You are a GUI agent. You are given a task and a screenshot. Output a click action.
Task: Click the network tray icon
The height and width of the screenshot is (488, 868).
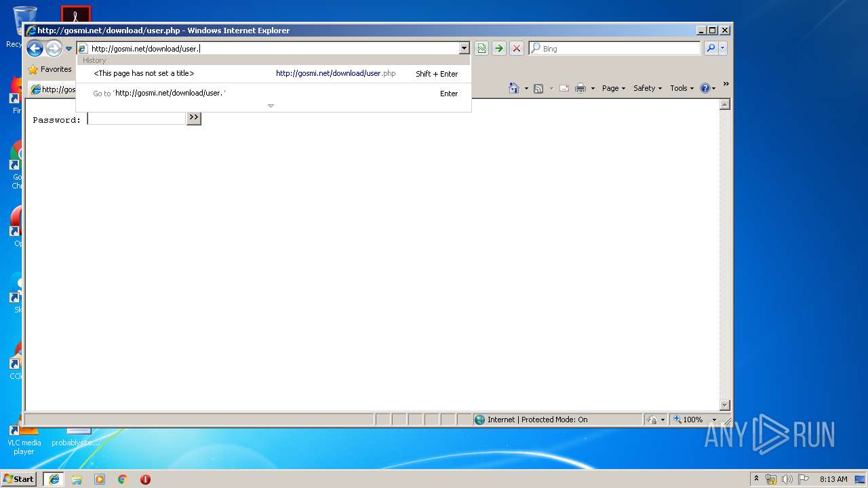coord(771,479)
